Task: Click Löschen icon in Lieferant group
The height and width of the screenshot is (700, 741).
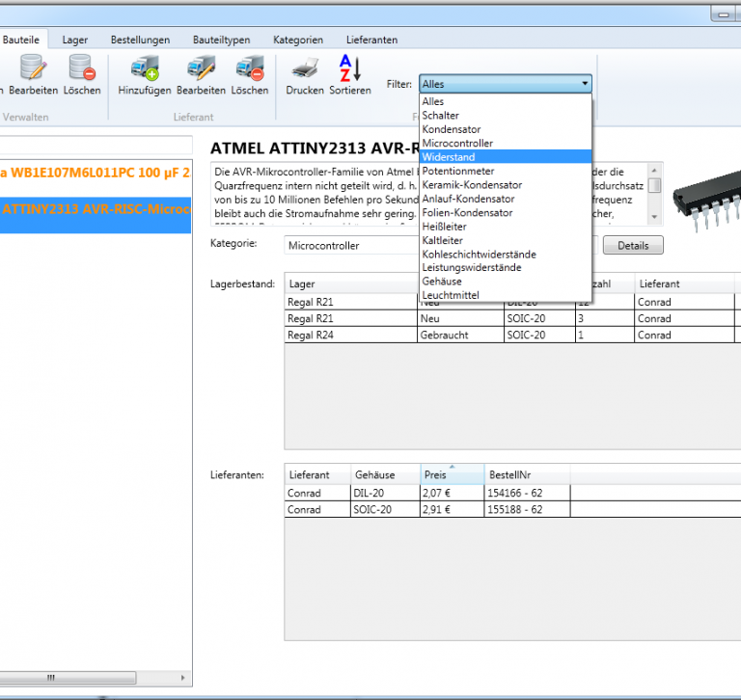Action: (250, 68)
